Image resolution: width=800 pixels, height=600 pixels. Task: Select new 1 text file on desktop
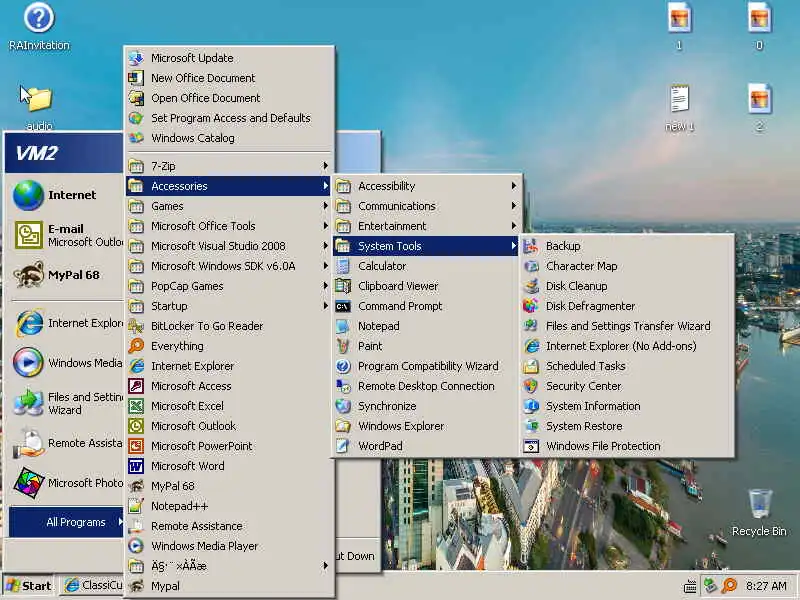click(679, 108)
